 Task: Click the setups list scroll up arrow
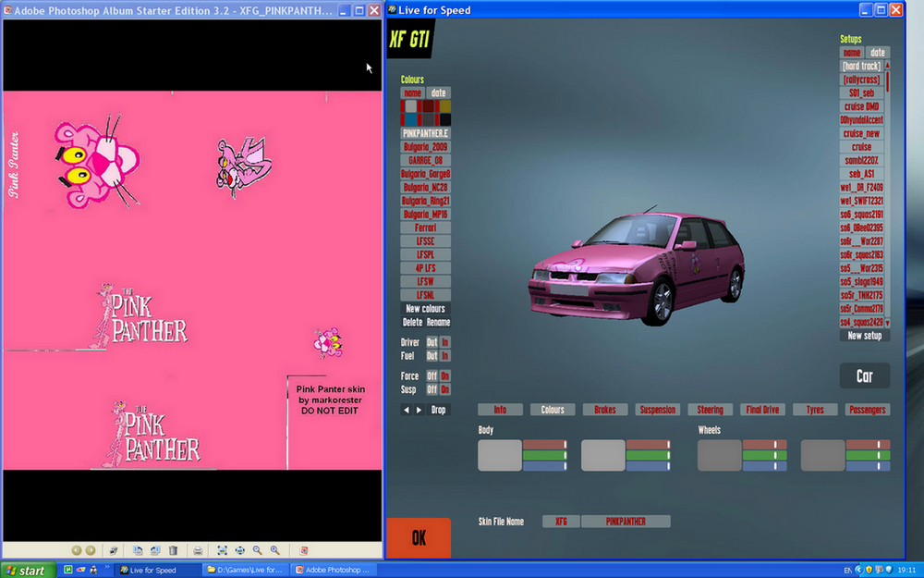887,66
